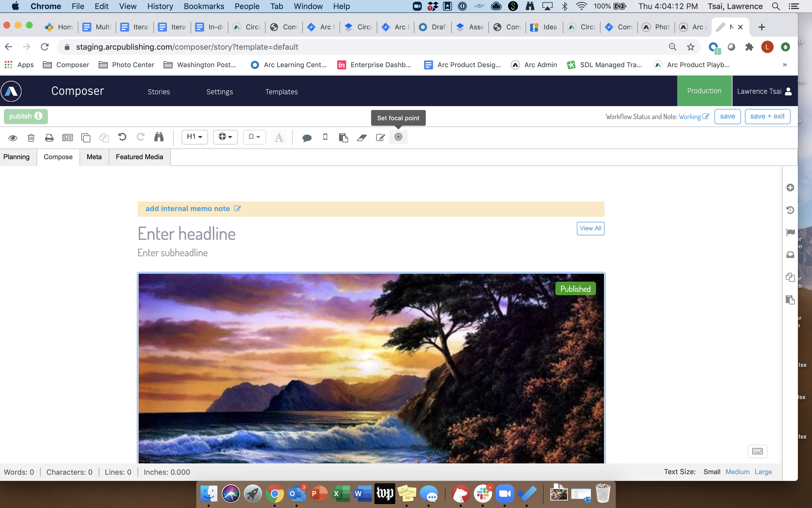Click the redo arrow icon
812x508 pixels.
[141, 137]
